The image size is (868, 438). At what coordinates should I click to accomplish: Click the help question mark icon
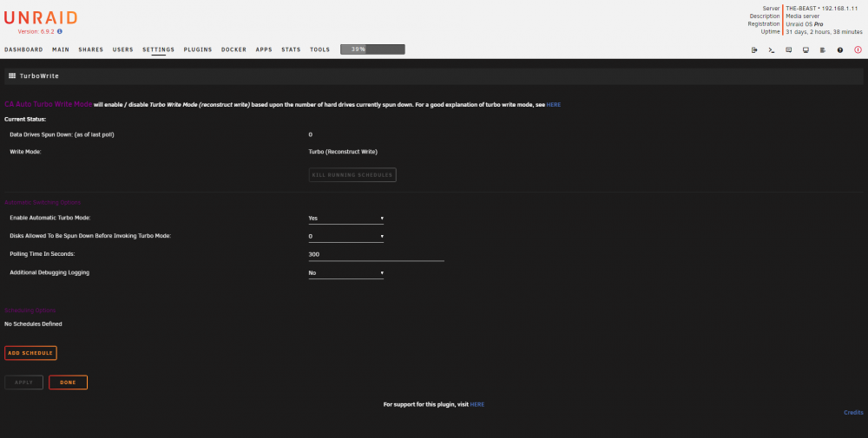coord(839,49)
